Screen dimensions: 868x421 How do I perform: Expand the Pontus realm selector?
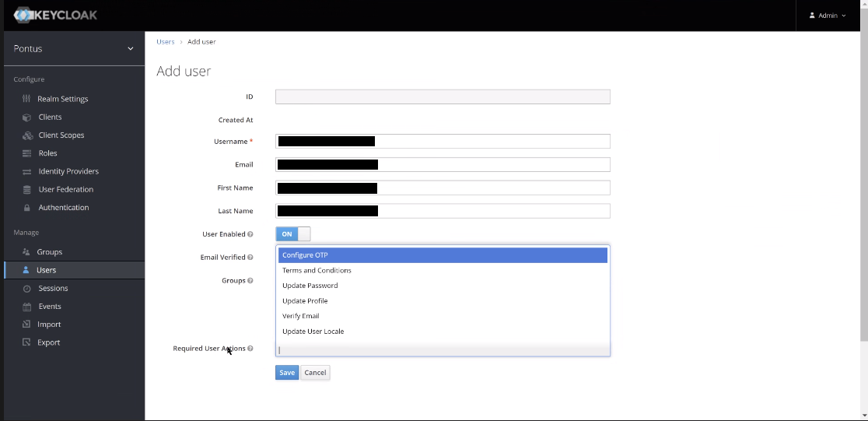click(x=74, y=48)
